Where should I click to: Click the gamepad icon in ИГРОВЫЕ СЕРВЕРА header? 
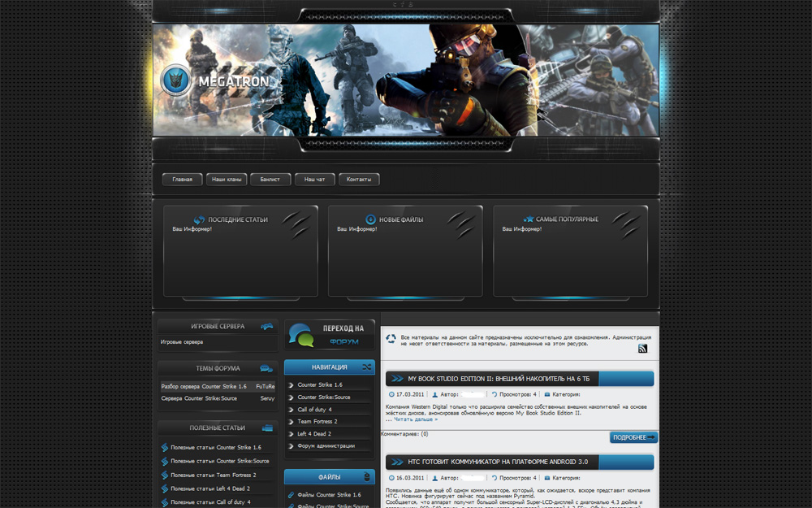pos(266,327)
